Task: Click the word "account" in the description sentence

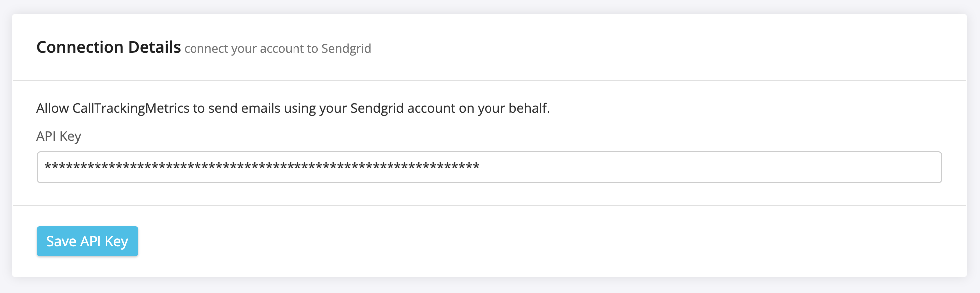Action: click(x=431, y=108)
